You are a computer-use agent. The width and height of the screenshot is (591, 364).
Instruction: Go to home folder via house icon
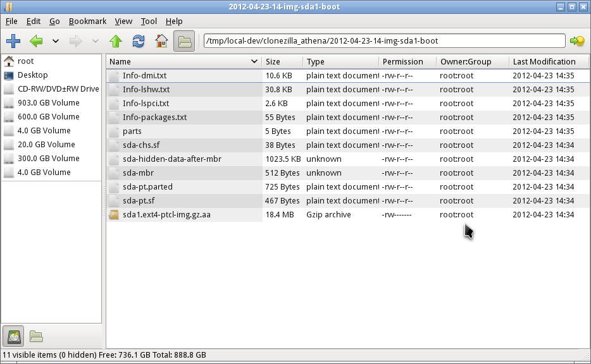click(161, 41)
